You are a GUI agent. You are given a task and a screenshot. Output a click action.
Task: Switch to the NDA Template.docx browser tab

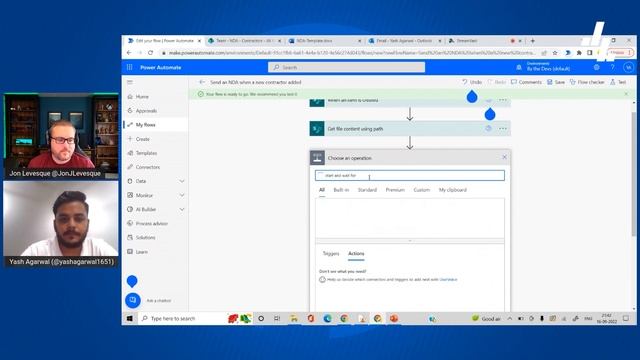(324, 41)
